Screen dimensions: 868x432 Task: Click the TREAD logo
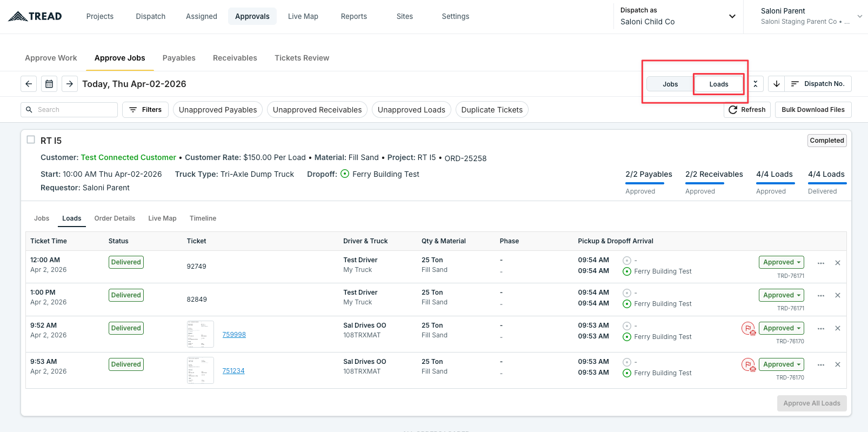(35, 16)
